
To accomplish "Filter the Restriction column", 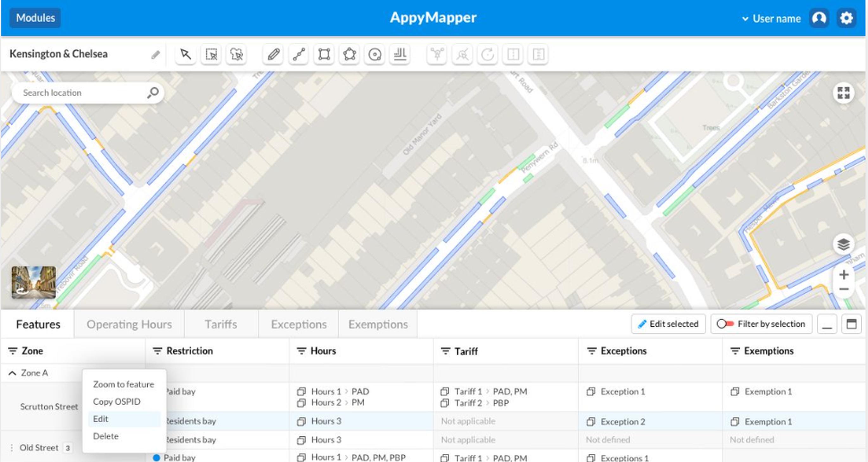I will [157, 351].
